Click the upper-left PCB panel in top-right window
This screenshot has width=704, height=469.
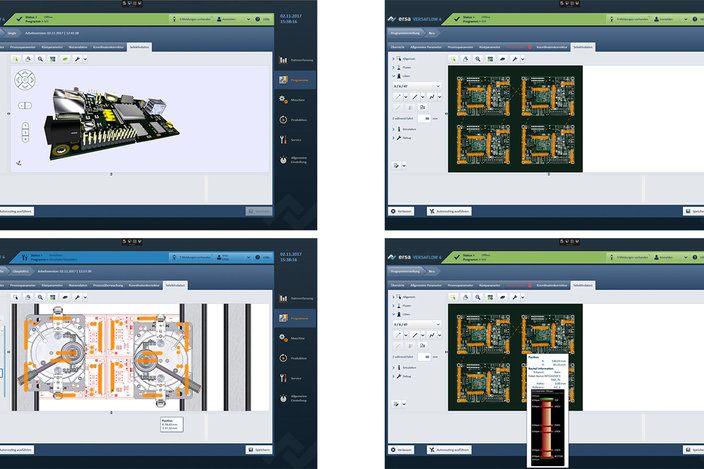(x=483, y=95)
